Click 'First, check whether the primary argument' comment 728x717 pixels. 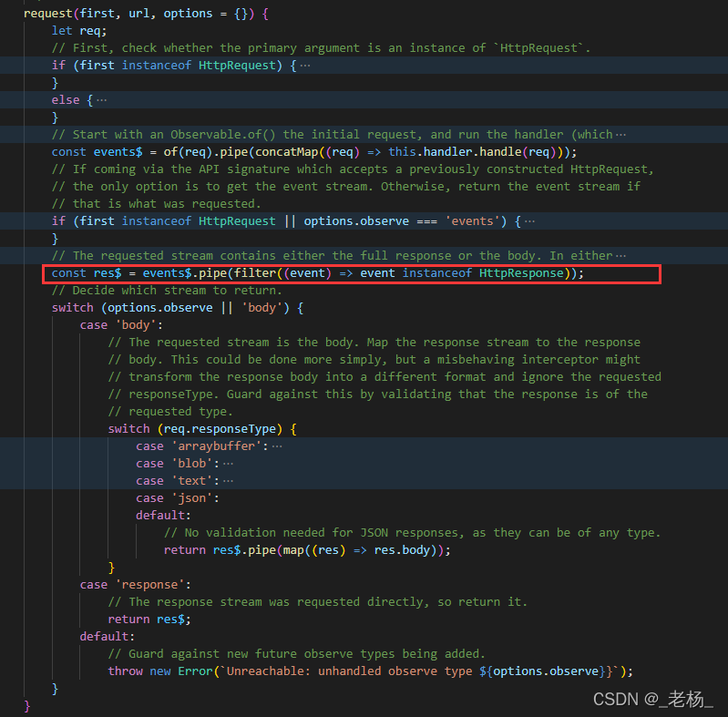pyautogui.click(x=321, y=48)
